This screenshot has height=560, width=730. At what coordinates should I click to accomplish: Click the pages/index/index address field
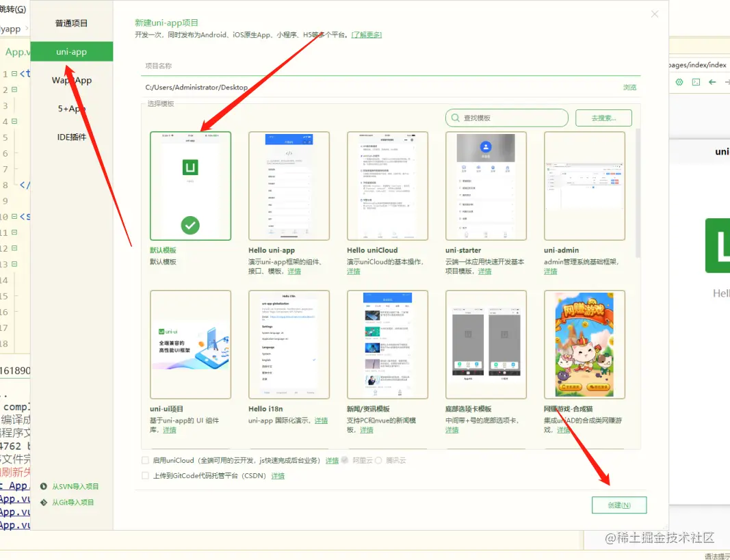tap(699, 65)
